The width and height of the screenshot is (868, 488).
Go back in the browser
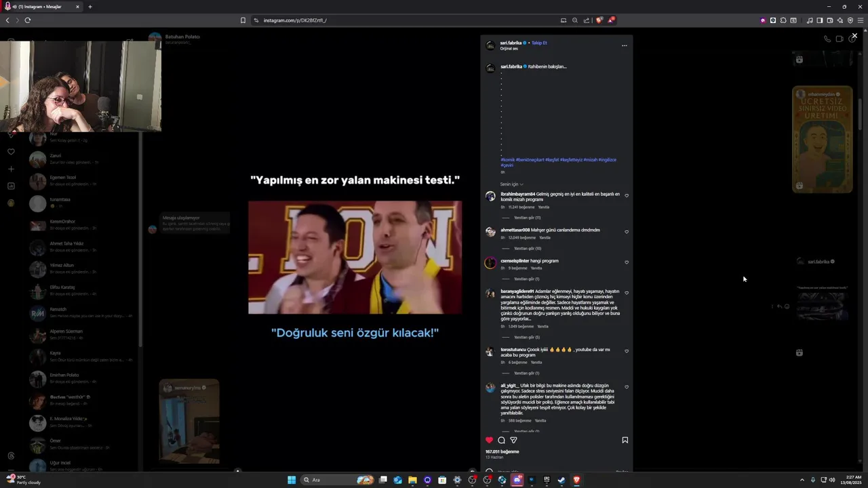pyautogui.click(x=7, y=20)
